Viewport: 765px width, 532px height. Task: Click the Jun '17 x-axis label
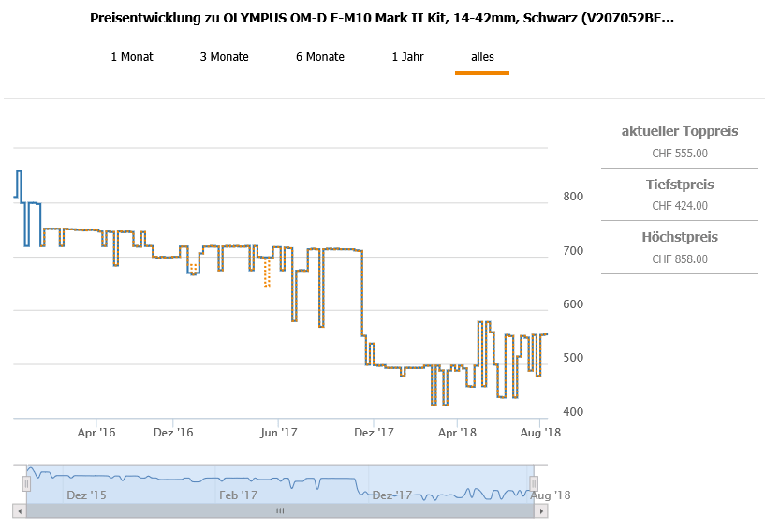click(x=279, y=433)
